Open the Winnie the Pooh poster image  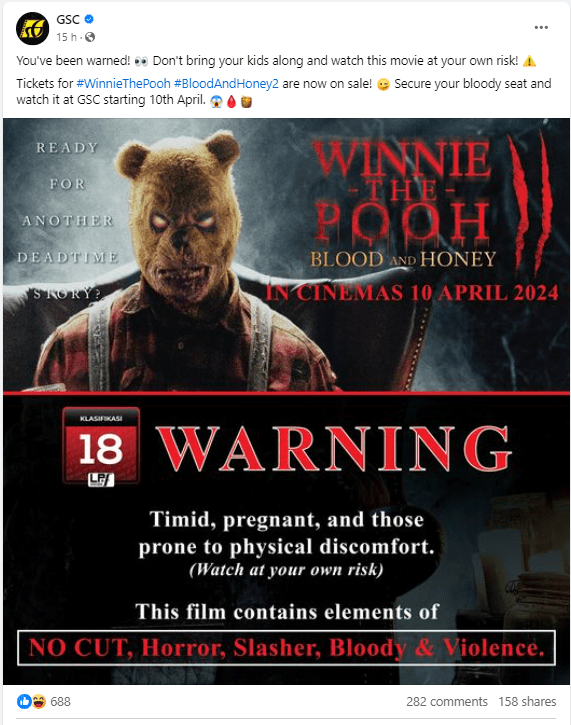pos(286,401)
